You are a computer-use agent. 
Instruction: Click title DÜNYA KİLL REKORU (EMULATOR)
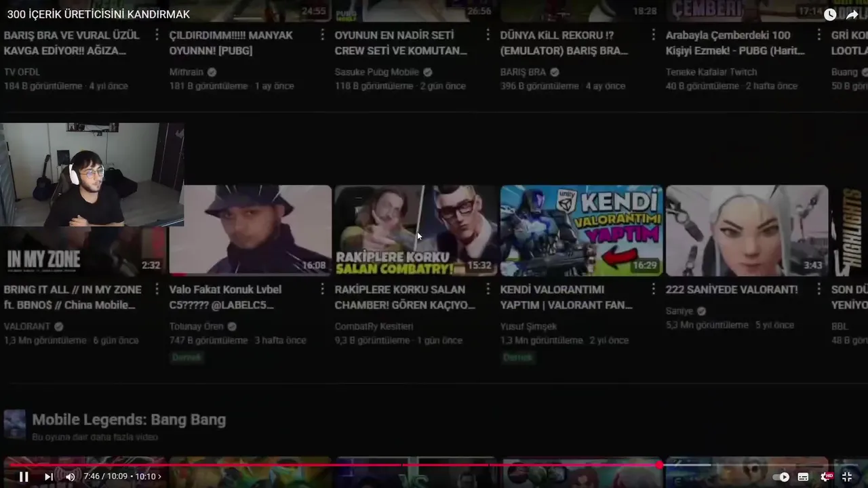pyautogui.click(x=564, y=43)
